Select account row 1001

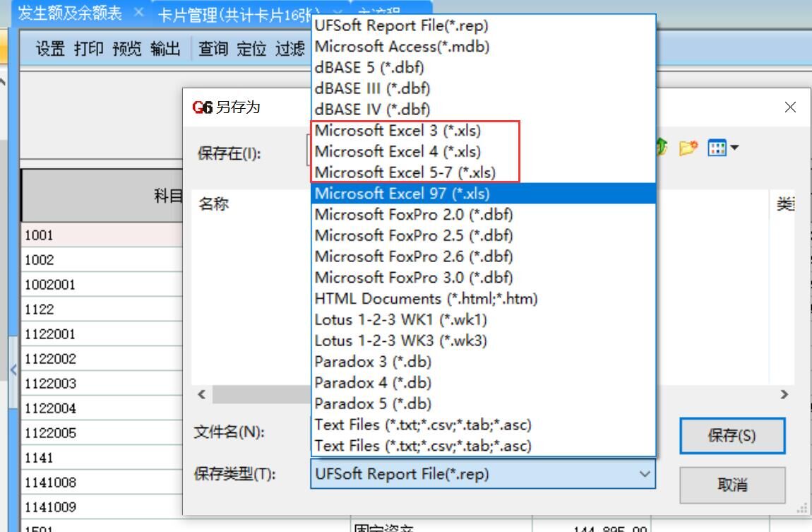(x=102, y=235)
